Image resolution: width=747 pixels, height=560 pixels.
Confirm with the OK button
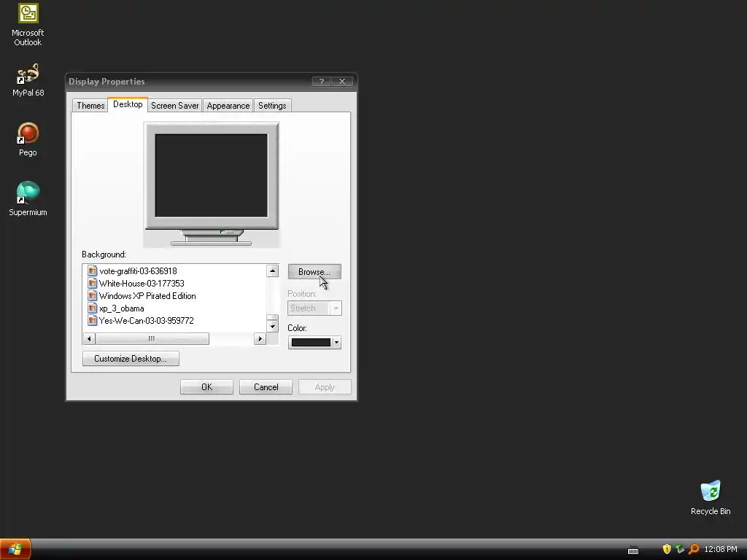[x=206, y=387]
